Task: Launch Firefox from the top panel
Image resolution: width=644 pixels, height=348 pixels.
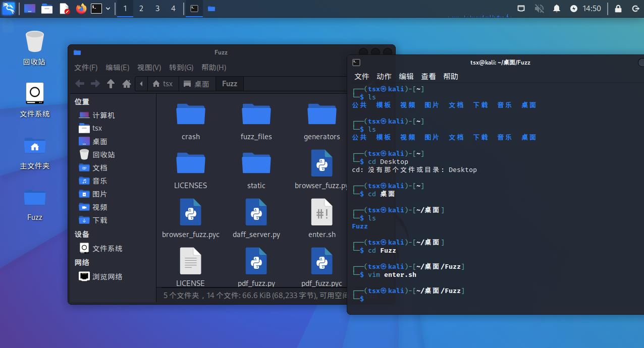Action: tap(81, 9)
